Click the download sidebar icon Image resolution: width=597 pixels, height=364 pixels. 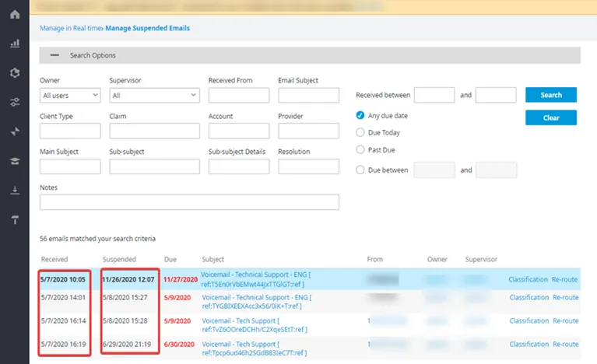pos(15,191)
